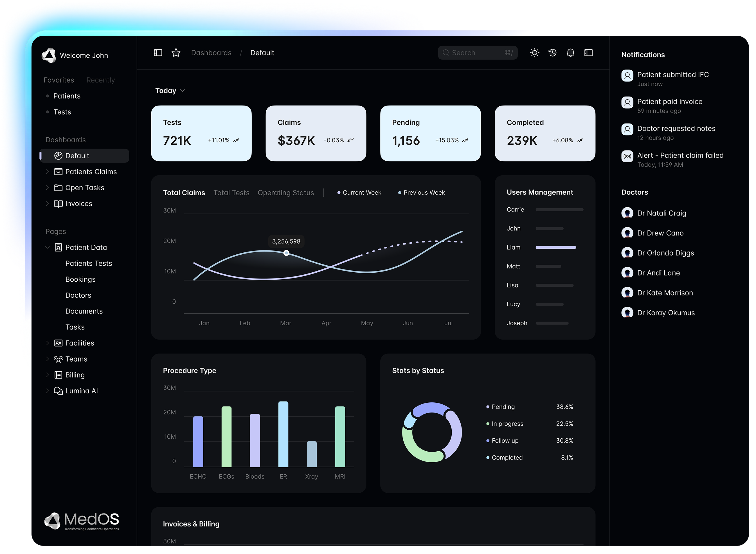This screenshot has height=554, width=756.
Task: Click the Facilities card icon
Action: pos(58,343)
